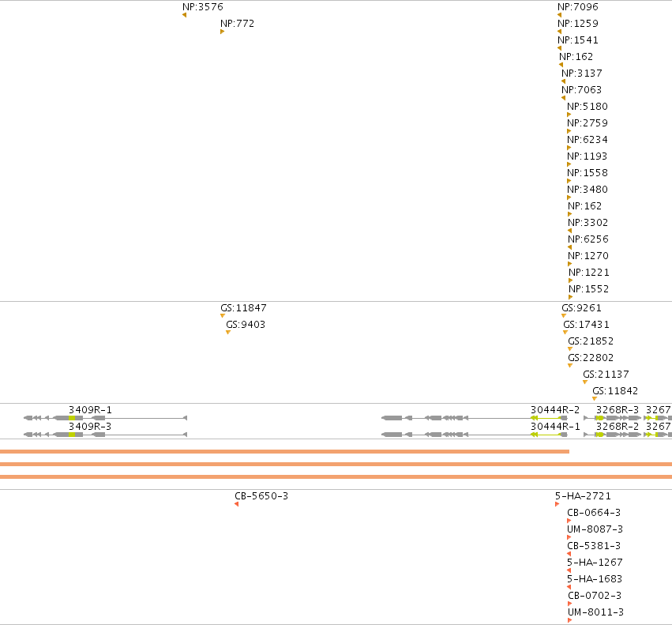
Task: Open the 30444R-2 transcript
Action: tap(475, 418)
